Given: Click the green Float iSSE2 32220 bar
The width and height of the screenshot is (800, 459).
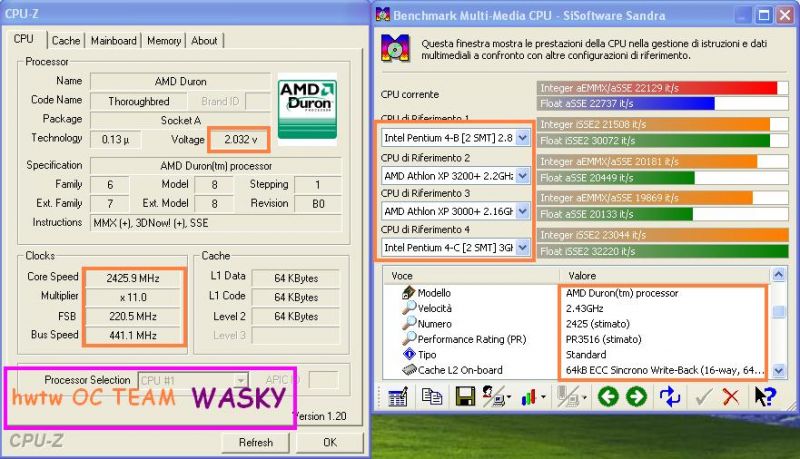Looking at the screenshot, I should point(663,251).
